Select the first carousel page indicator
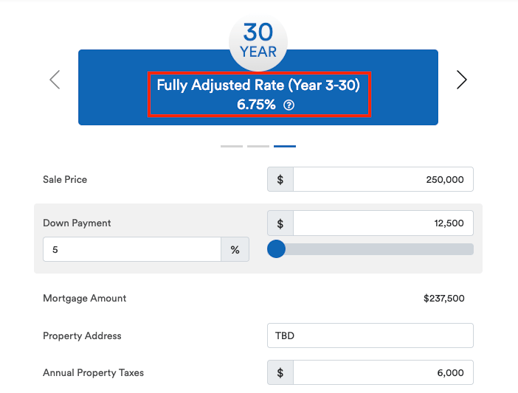Viewport: 518px width, 393px height. point(232,146)
